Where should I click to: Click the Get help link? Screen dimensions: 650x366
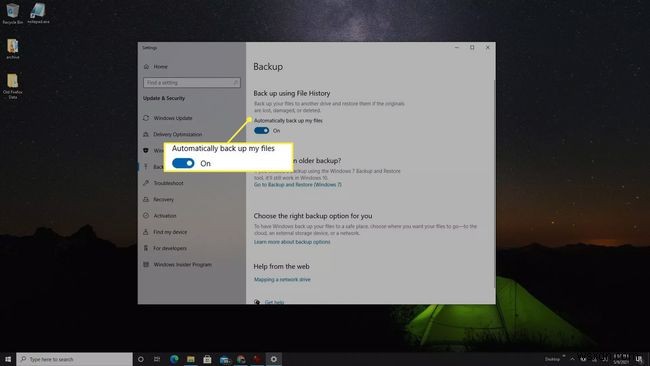274,302
